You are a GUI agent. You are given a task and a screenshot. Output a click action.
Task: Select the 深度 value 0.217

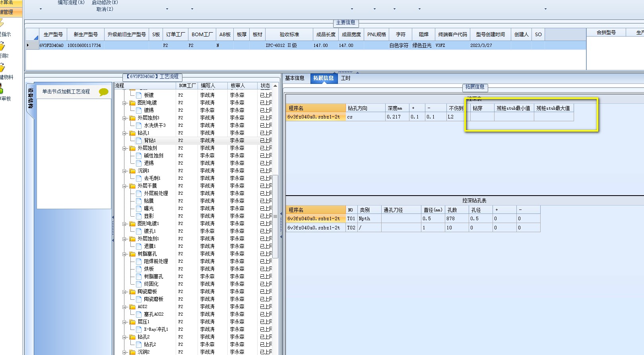pyautogui.click(x=397, y=117)
